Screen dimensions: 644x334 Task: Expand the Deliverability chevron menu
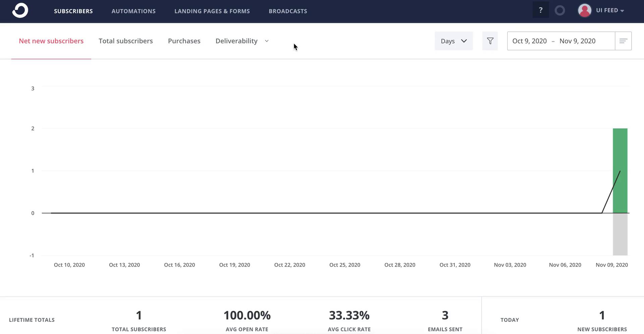click(x=267, y=41)
